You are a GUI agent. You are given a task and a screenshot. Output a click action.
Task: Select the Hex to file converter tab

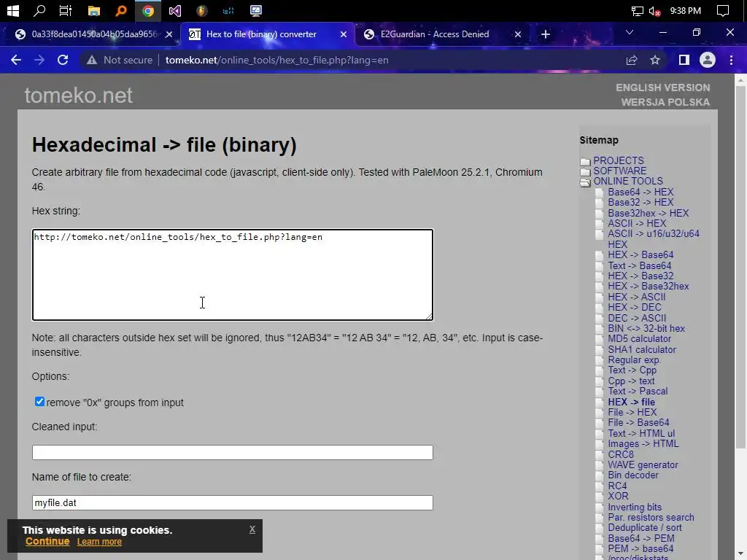[x=260, y=34]
